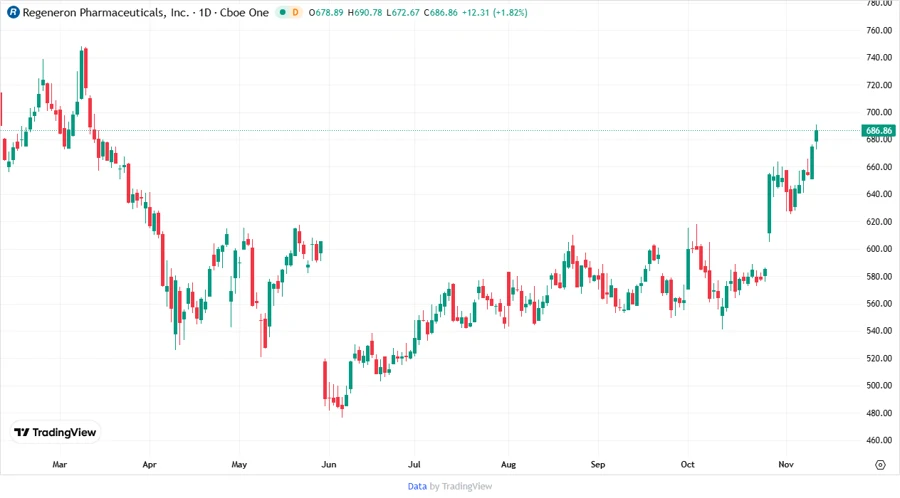This screenshot has width=900, height=498.
Task: Click 'by TradingView' attribution text
Action: 461,487
